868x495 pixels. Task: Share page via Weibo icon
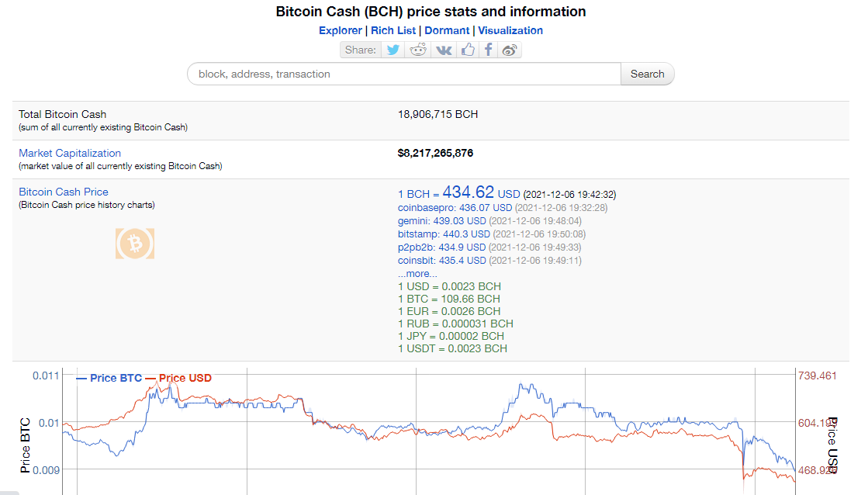pos(510,50)
